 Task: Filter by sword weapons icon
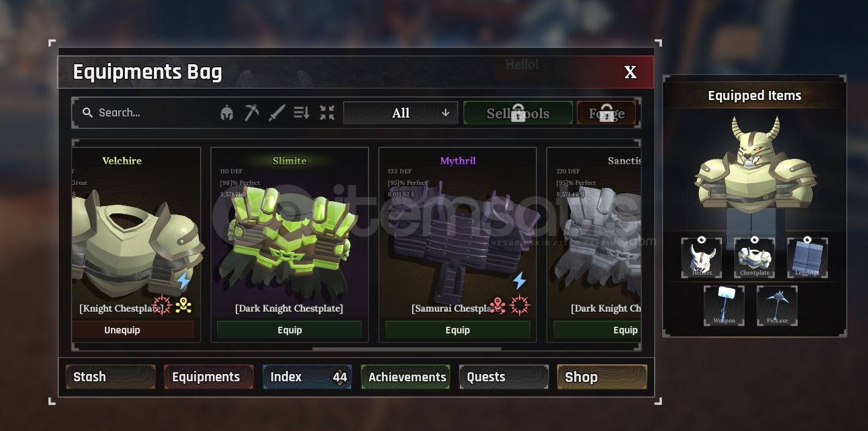click(277, 113)
